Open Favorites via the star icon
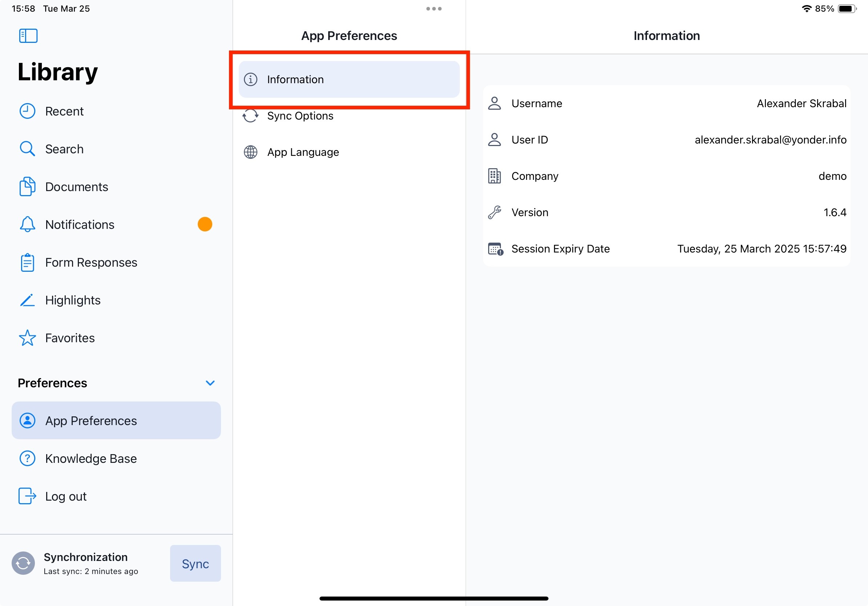 pyautogui.click(x=27, y=338)
